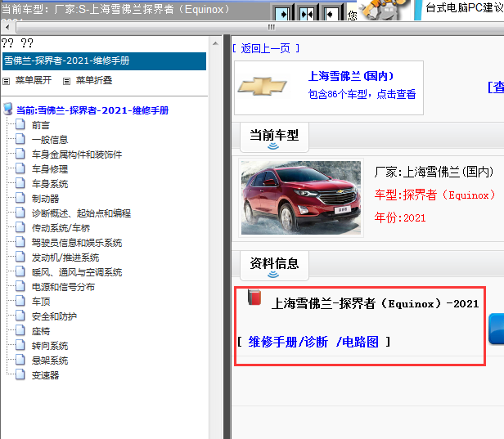Open 安全和防护 tree item

point(54,316)
